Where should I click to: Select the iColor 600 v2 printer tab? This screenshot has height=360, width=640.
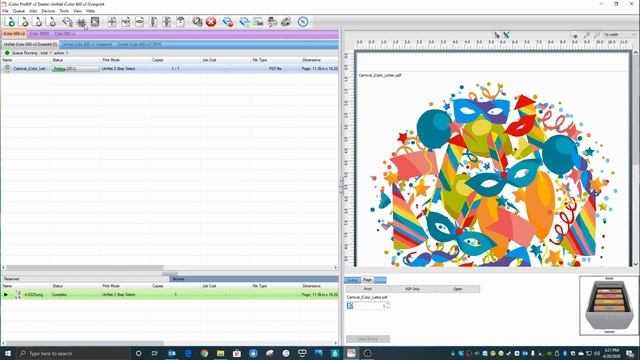tap(14, 34)
